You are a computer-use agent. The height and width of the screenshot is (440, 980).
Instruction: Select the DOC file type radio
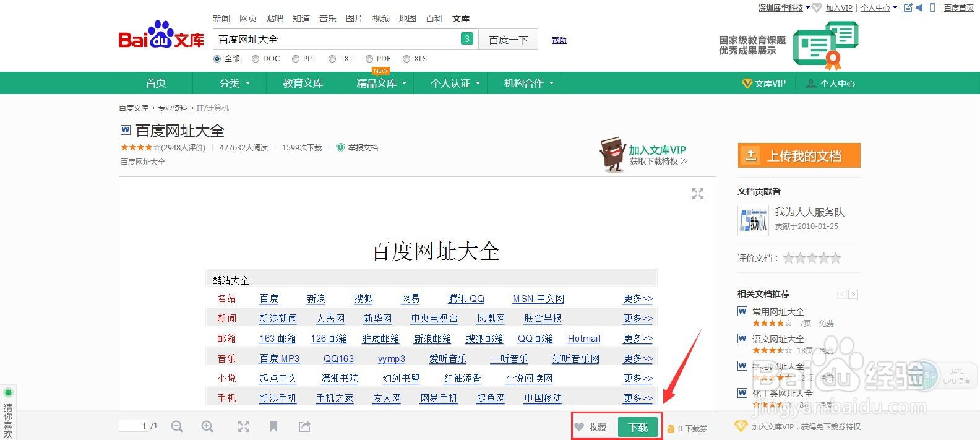(256, 59)
